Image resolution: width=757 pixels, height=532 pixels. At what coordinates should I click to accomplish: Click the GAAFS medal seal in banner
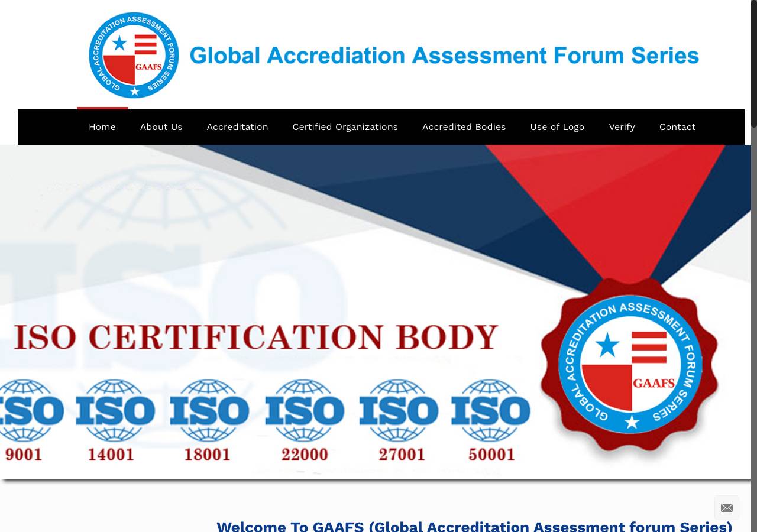[x=630, y=364]
